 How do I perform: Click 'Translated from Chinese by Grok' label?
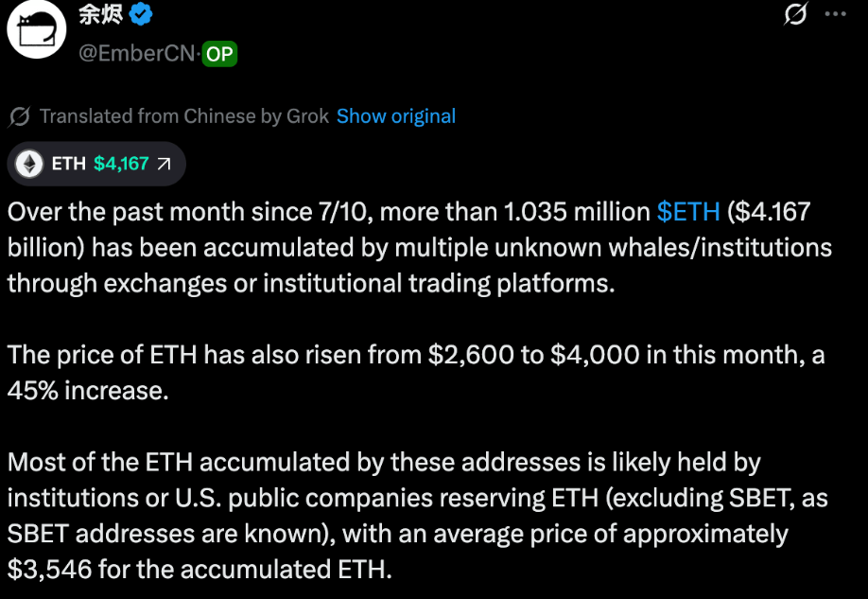pyautogui.click(x=184, y=116)
